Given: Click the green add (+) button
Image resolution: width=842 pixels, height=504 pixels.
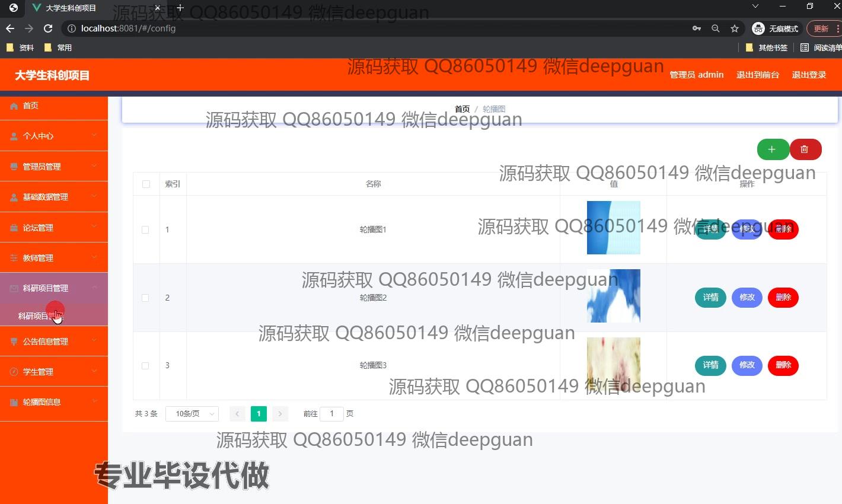Looking at the screenshot, I should (x=772, y=149).
